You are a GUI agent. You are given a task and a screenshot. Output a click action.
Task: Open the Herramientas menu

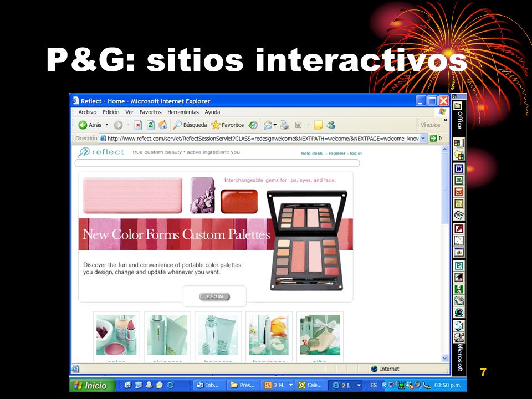coord(183,112)
